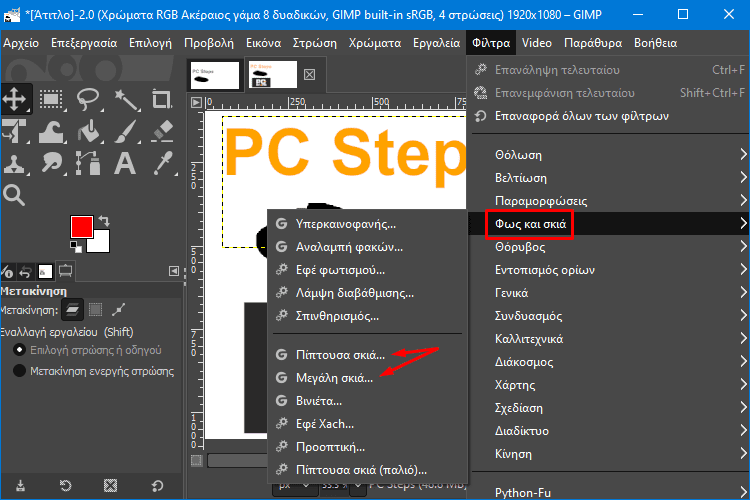Choose Υπερκαινοφανής... filter

pyautogui.click(x=367, y=223)
